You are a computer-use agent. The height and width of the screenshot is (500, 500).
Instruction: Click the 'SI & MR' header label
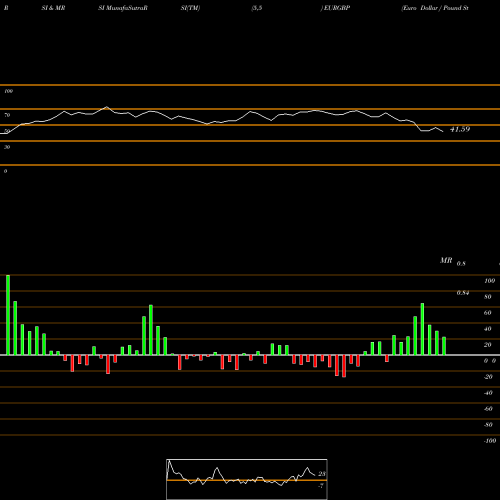tap(53, 8)
